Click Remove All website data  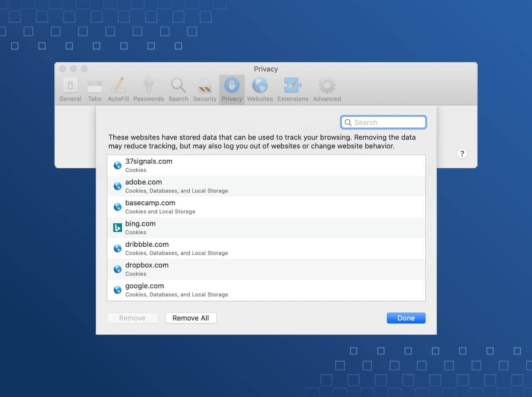191,318
